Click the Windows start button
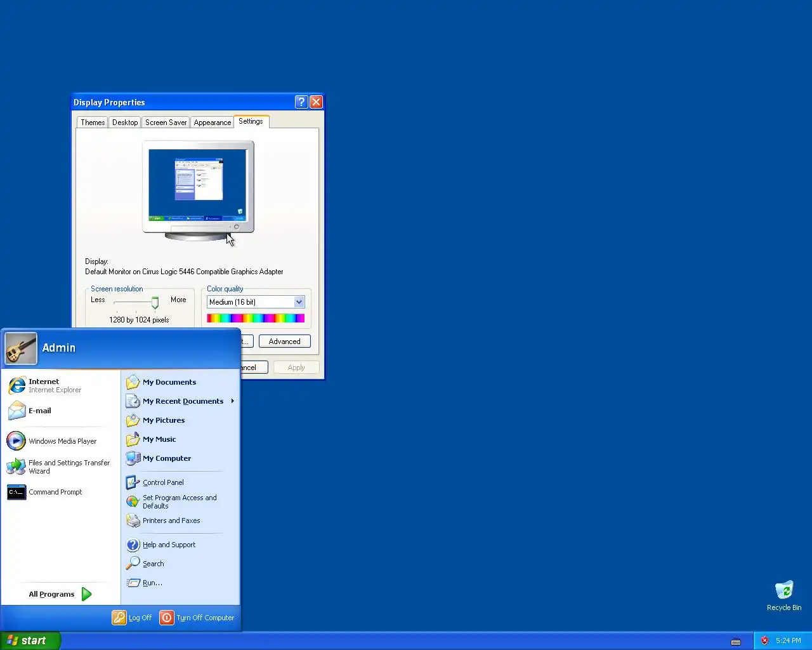 pos(30,640)
